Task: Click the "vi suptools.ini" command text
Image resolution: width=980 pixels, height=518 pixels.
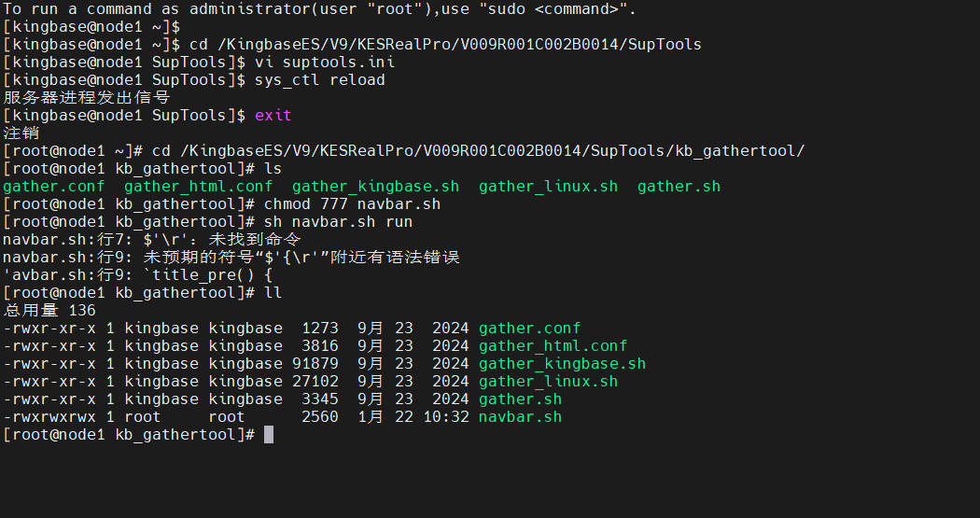Action: tap(324, 62)
